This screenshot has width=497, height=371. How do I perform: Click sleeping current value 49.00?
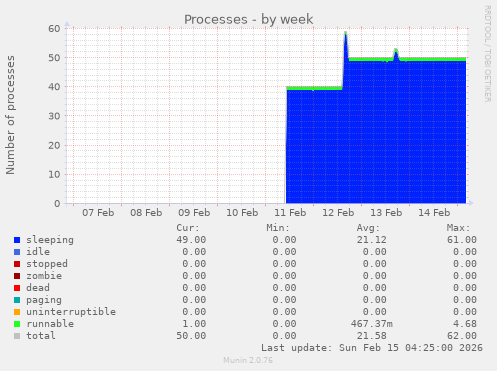coord(191,240)
